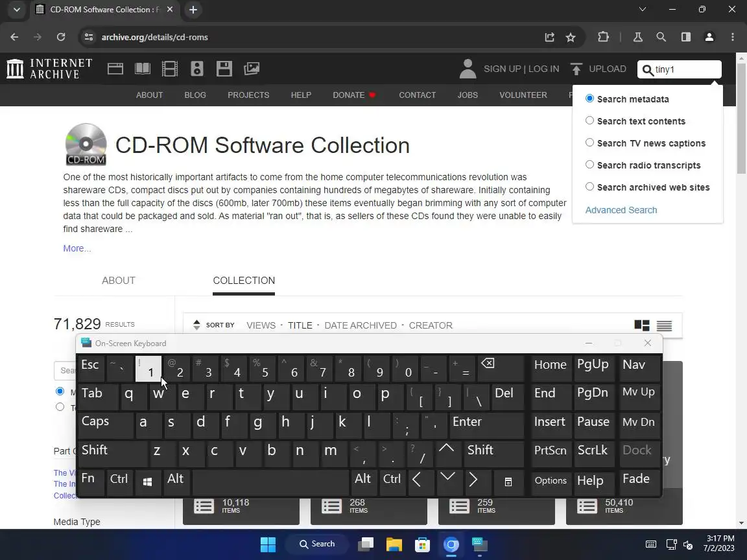
Task: Share this page icon in address bar
Action: tap(550, 37)
